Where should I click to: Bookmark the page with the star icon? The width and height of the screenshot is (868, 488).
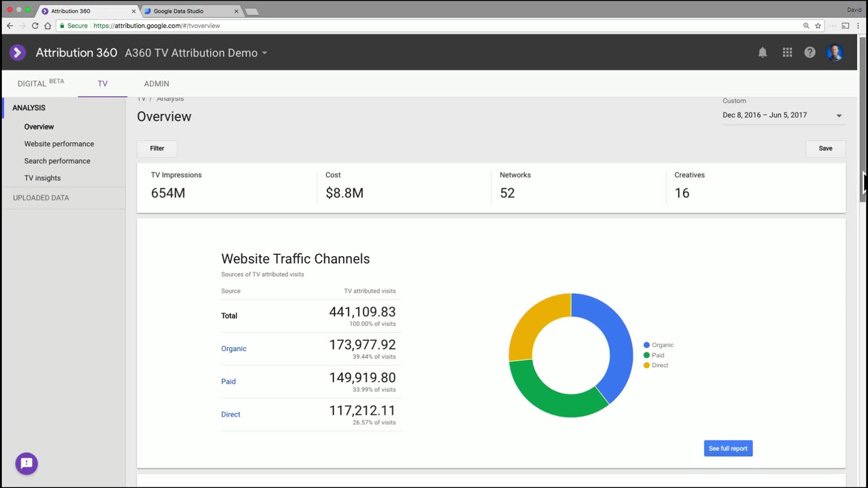click(818, 26)
